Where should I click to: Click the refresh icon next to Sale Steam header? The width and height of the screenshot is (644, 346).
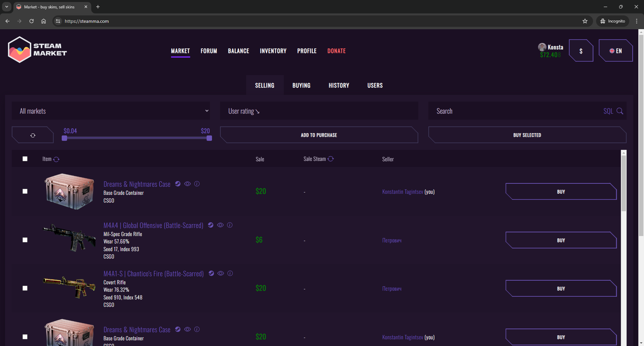point(331,159)
